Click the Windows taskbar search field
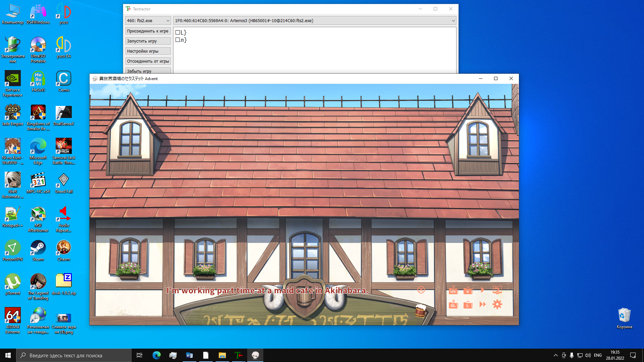Viewport: 644px width, 362px height. (x=74, y=355)
